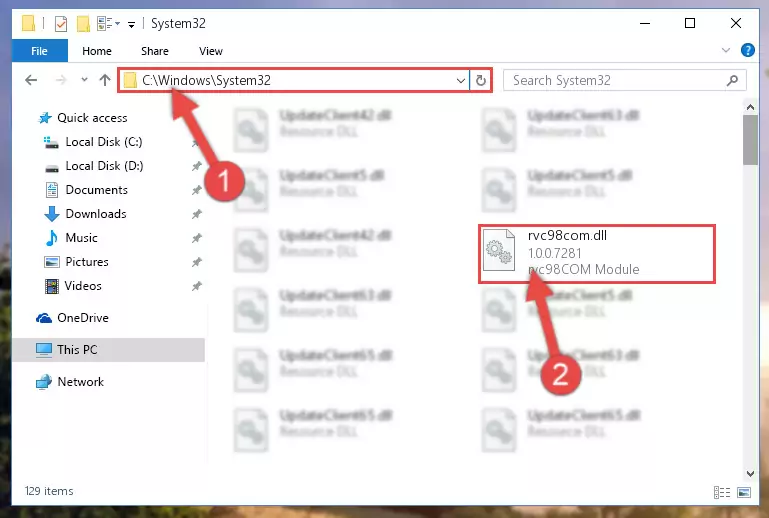Click the vertical scrollbar thumb
The width and height of the screenshot is (769, 518).
[750, 140]
